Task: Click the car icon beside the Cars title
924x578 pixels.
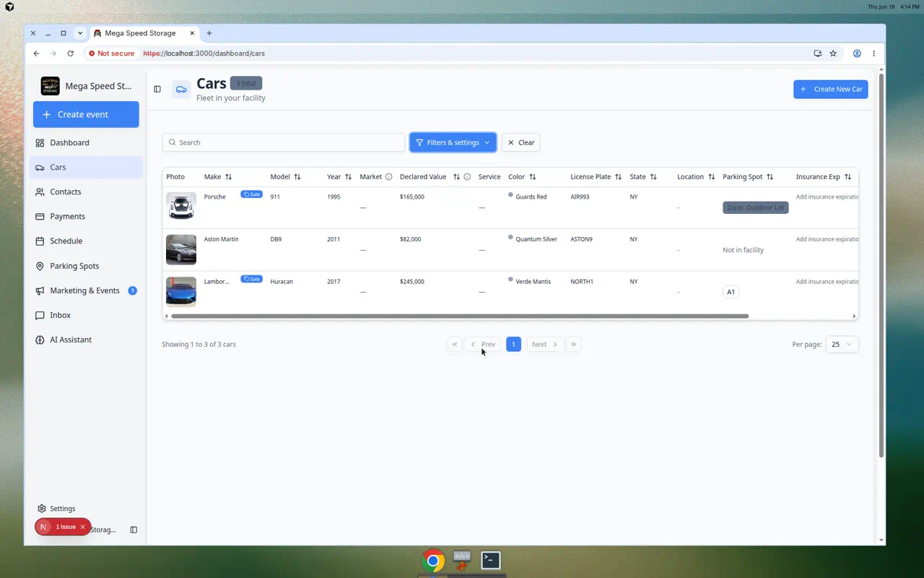Action: pyautogui.click(x=181, y=89)
